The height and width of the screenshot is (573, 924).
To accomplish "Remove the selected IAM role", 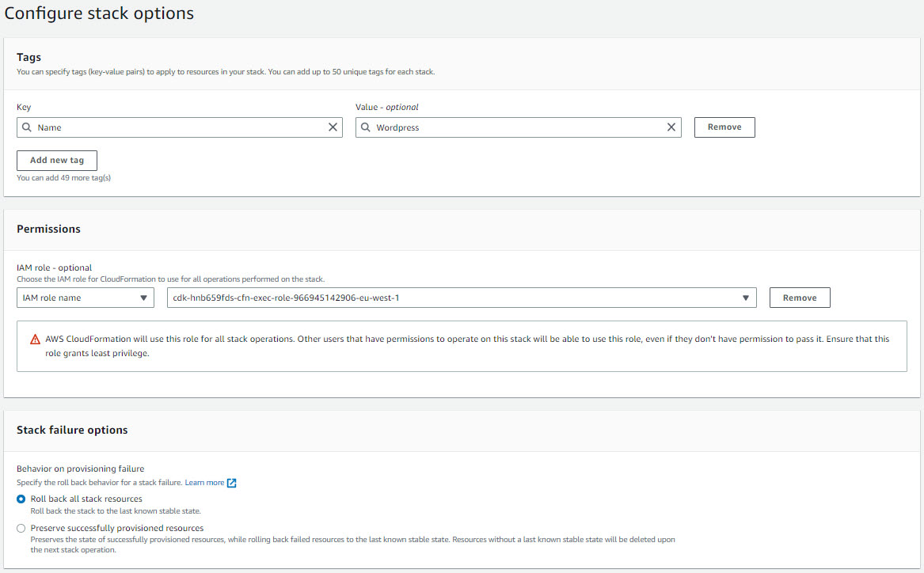I will click(800, 298).
